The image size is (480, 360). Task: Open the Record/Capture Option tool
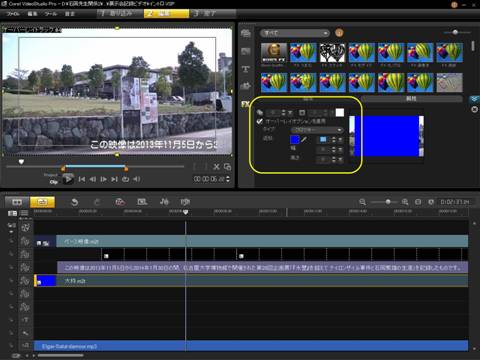(120, 202)
